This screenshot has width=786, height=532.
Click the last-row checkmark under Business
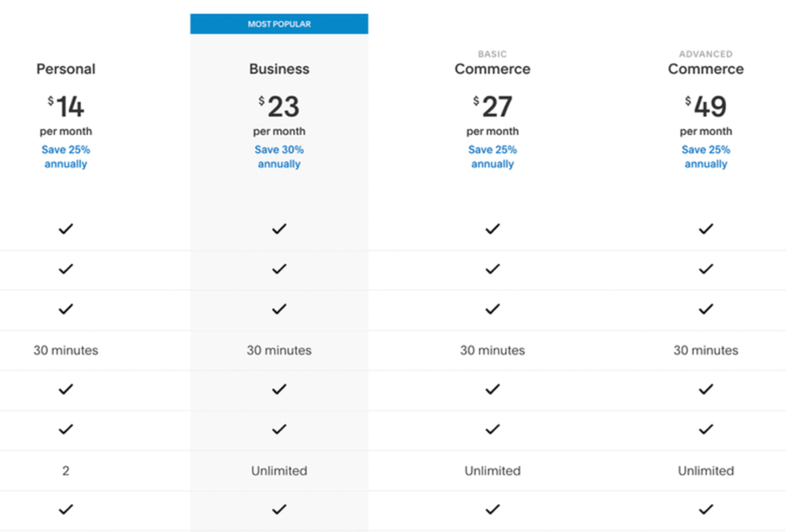tap(279, 509)
